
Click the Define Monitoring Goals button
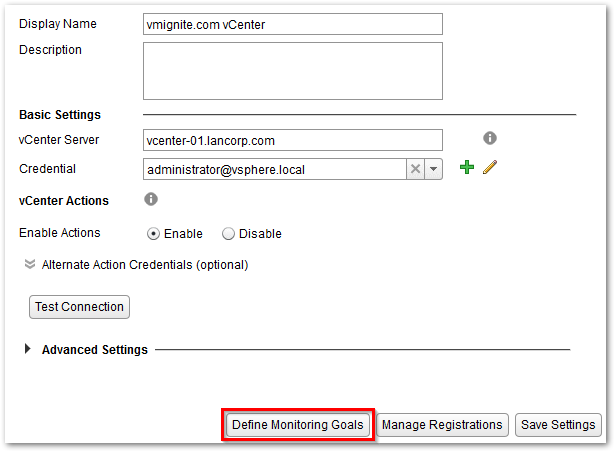(x=299, y=425)
